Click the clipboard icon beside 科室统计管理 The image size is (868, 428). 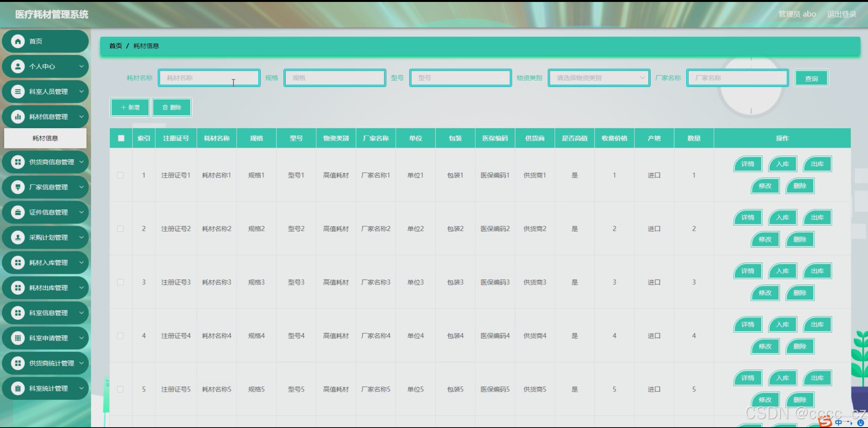click(x=18, y=388)
